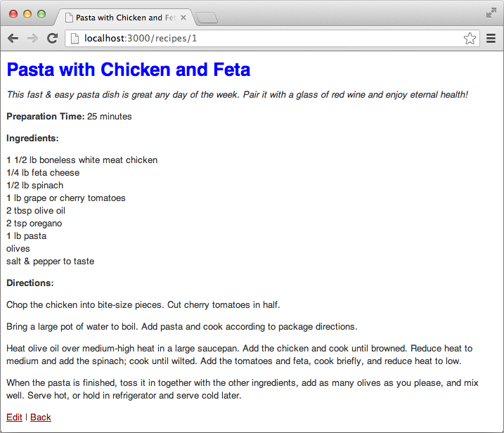Close the window with the red button
The image size is (504, 433).
[x=13, y=14]
